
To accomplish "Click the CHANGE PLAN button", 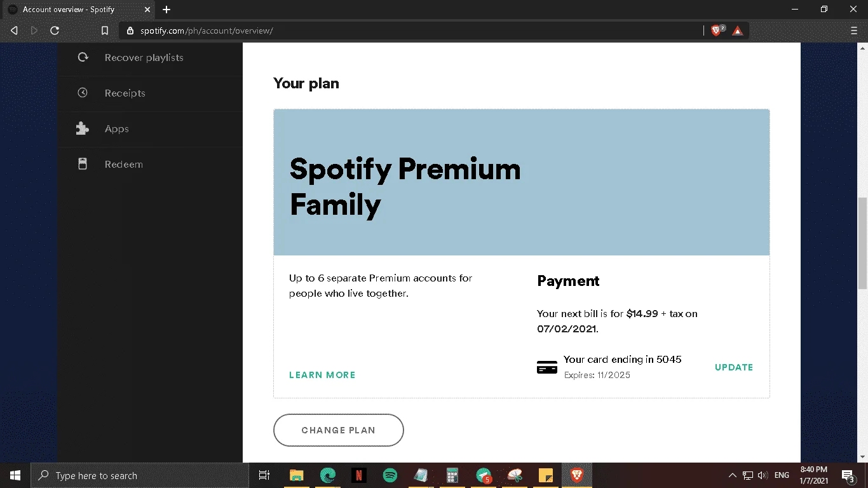I will point(339,430).
